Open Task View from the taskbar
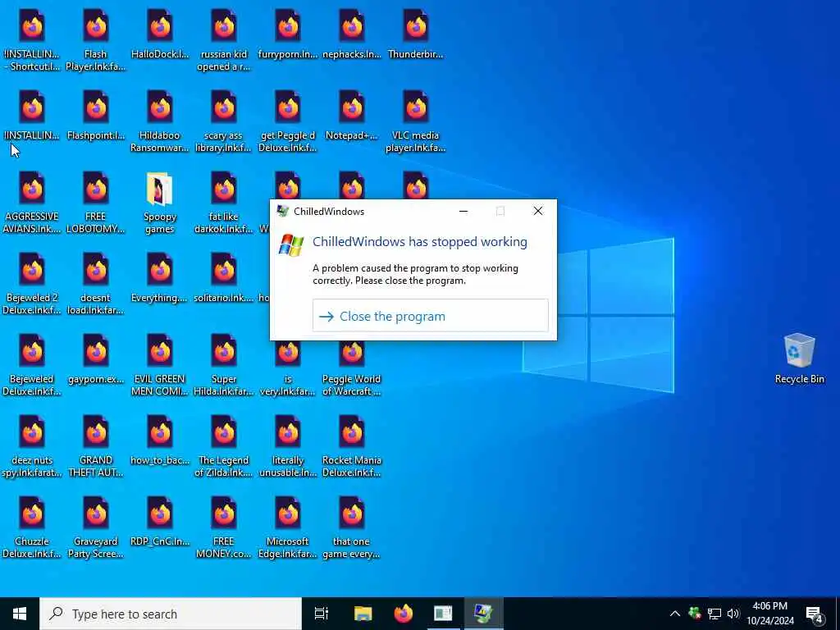The height and width of the screenshot is (630, 840). 322,614
